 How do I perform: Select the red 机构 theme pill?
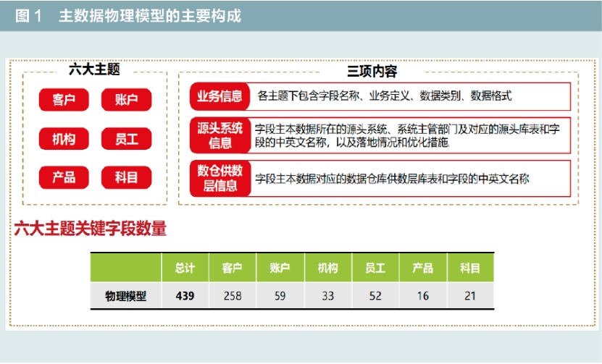(64, 138)
